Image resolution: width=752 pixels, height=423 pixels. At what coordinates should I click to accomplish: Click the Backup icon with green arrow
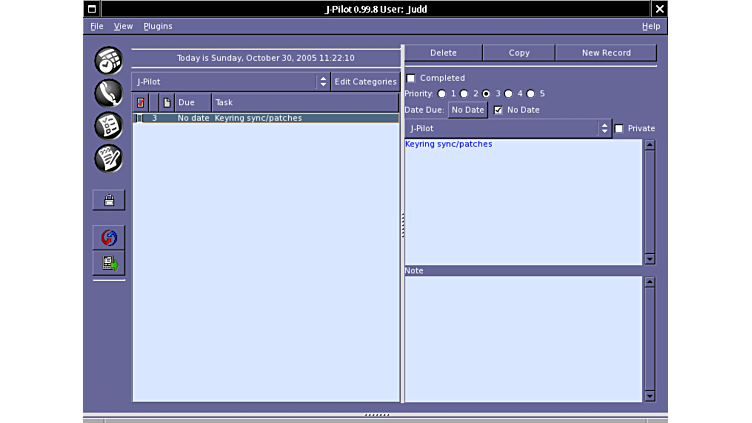point(108,263)
